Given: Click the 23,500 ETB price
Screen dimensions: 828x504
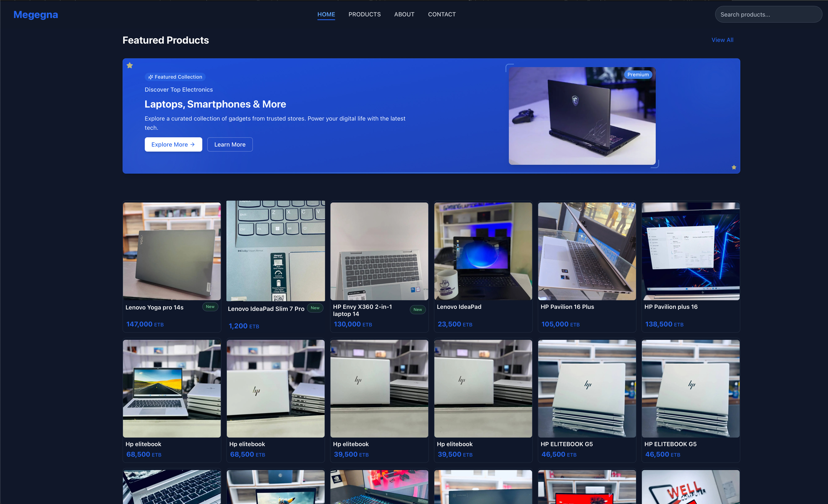Looking at the screenshot, I should 455,324.
